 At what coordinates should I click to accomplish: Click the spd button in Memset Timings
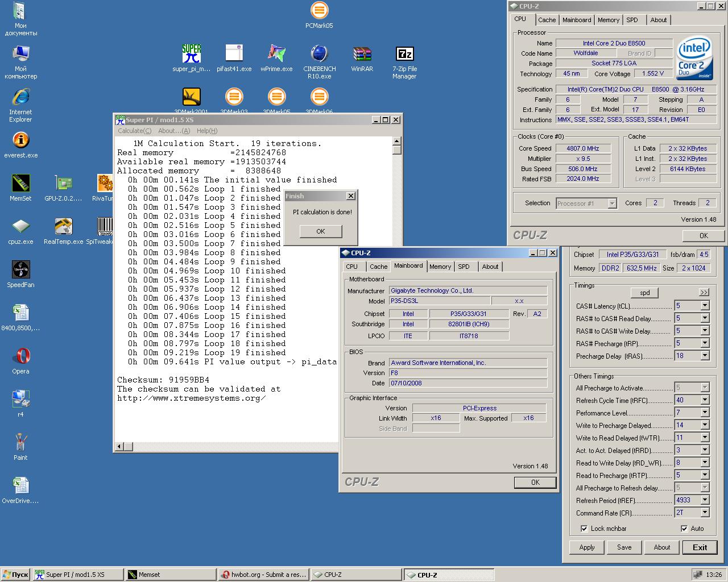coord(644,293)
